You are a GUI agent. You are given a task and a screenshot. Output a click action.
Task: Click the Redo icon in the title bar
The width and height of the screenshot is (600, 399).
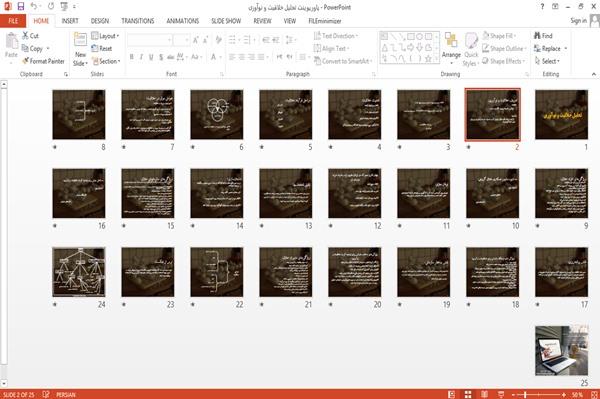coord(51,7)
